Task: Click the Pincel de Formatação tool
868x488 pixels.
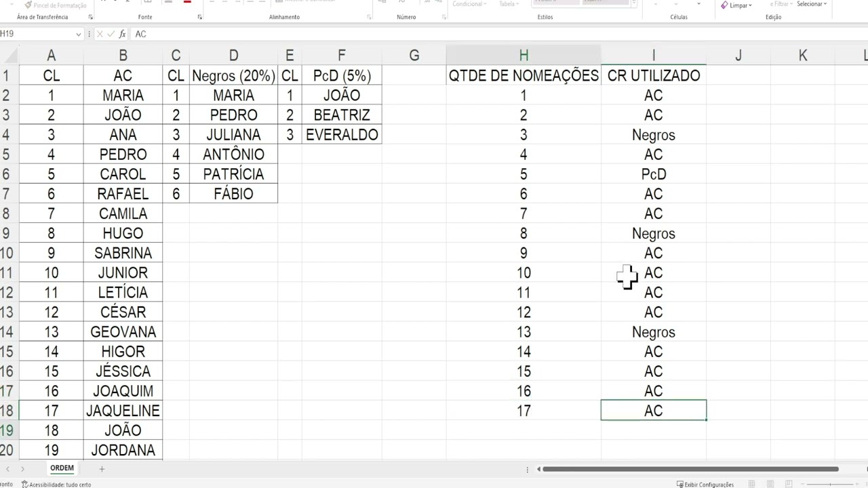Action: [55, 5]
